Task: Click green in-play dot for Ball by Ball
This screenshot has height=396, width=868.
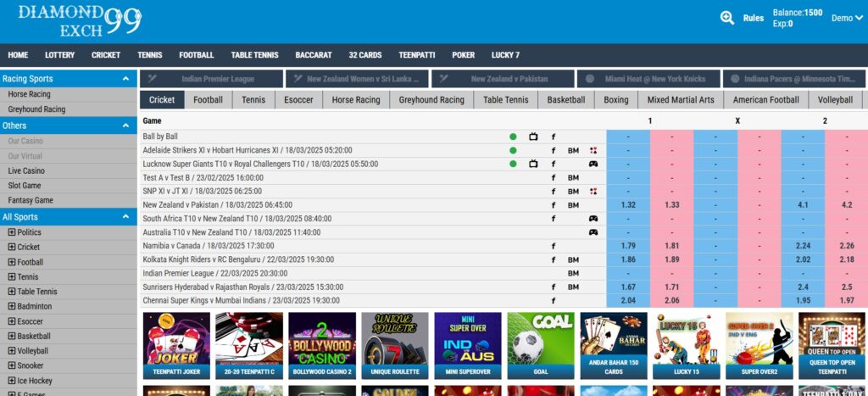Action: (x=513, y=136)
